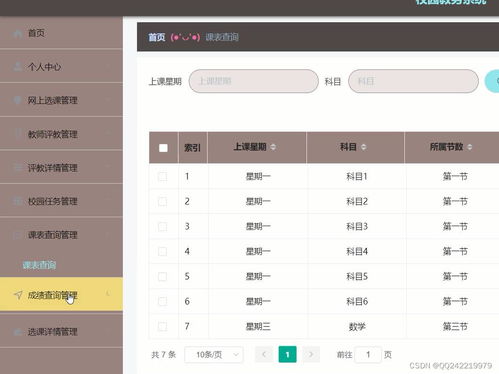Go to the next page arrow
The height and width of the screenshot is (374, 499).
[x=311, y=354]
